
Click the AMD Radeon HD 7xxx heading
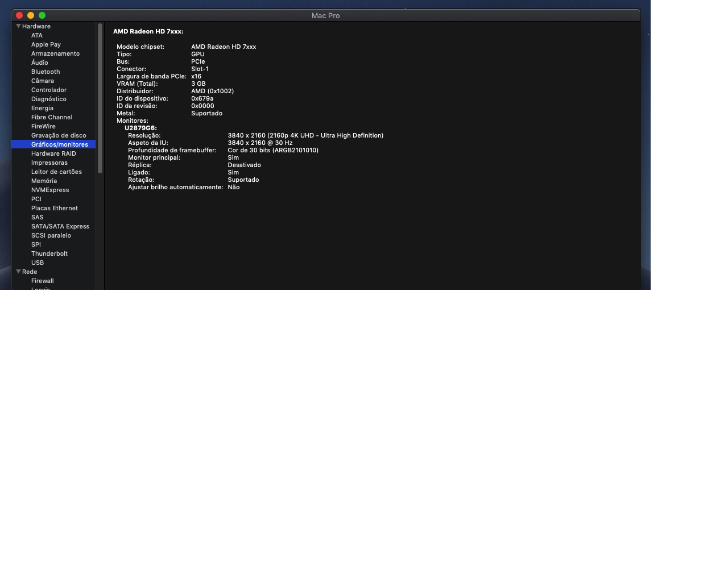(x=148, y=31)
